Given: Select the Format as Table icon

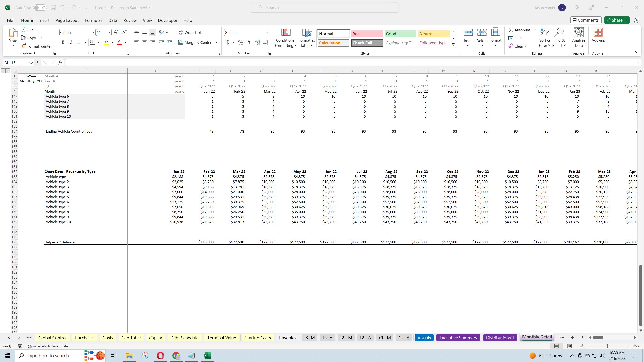Looking at the screenshot, I should pos(306,38).
